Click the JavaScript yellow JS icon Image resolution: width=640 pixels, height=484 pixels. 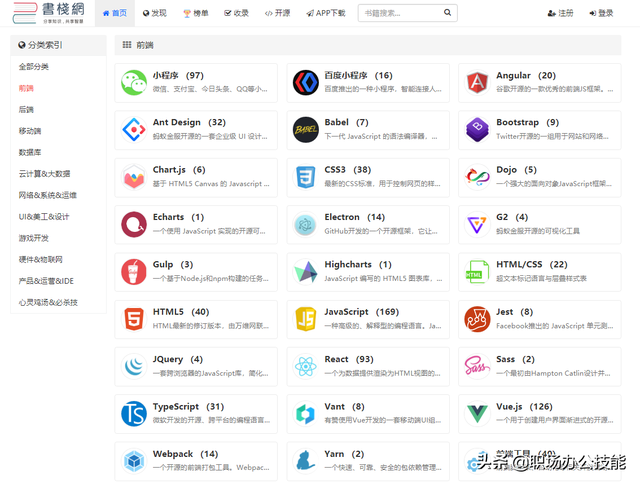click(306, 319)
